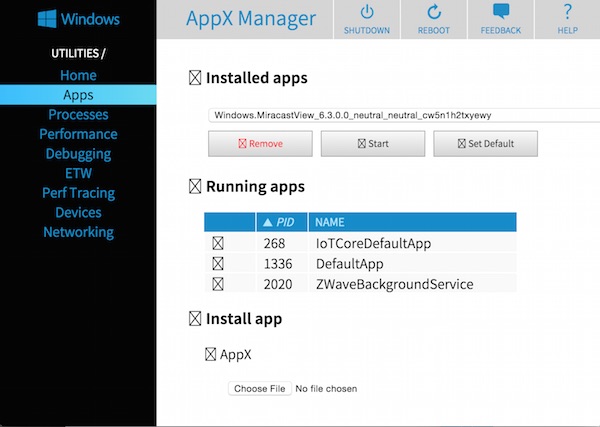Select PID 1336 cell

pyautogui.click(x=282, y=264)
